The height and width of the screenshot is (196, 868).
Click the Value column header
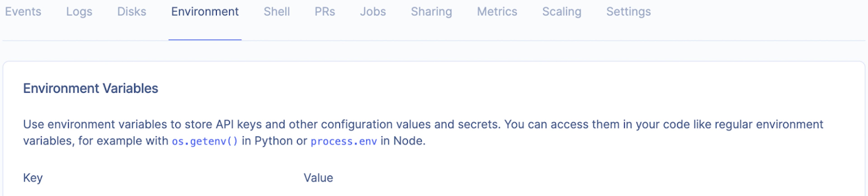coord(318,178)
